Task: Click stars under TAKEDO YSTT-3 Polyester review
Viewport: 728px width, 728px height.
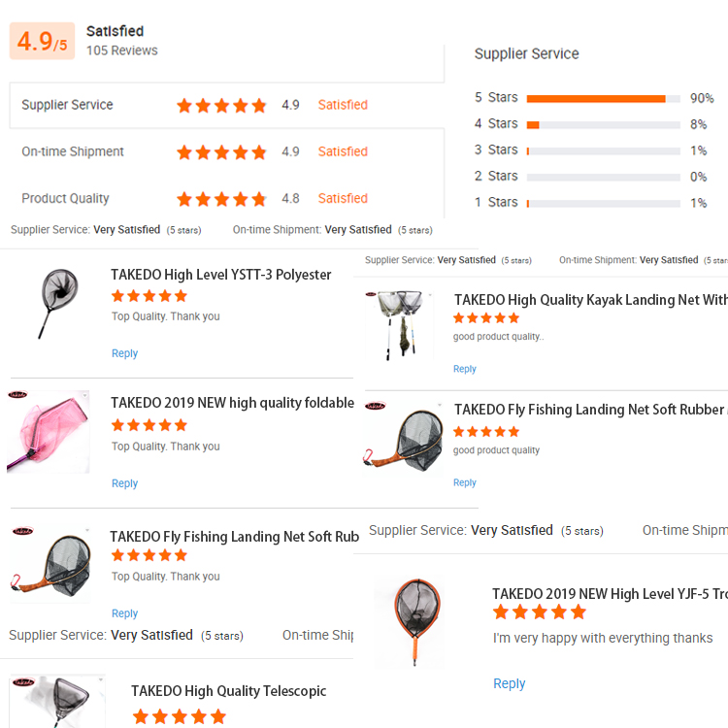Action: (x=149, y=296)
